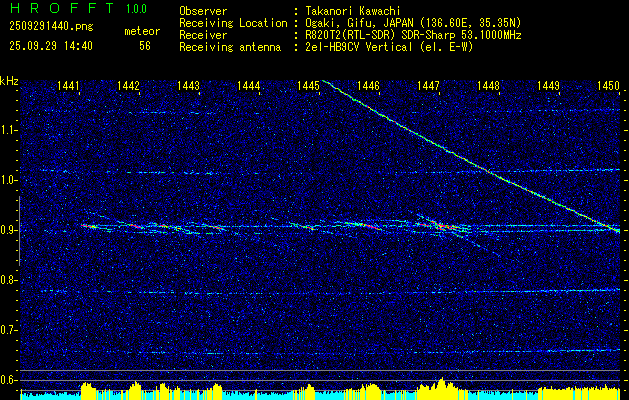
Task: Click the HROFFT title text
Action: click(x=61, y=8)
